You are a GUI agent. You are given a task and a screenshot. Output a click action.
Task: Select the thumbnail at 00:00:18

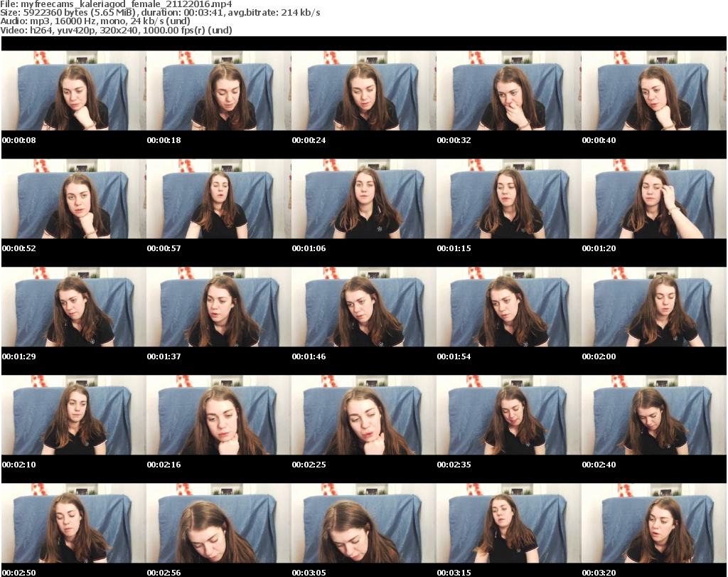click(219, 90)
